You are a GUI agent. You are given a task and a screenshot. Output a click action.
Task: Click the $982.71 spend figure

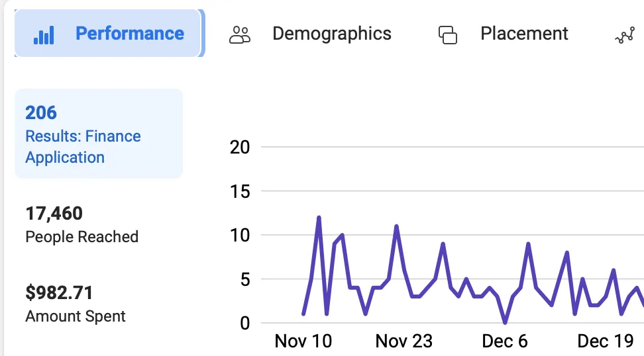[59, 293]
